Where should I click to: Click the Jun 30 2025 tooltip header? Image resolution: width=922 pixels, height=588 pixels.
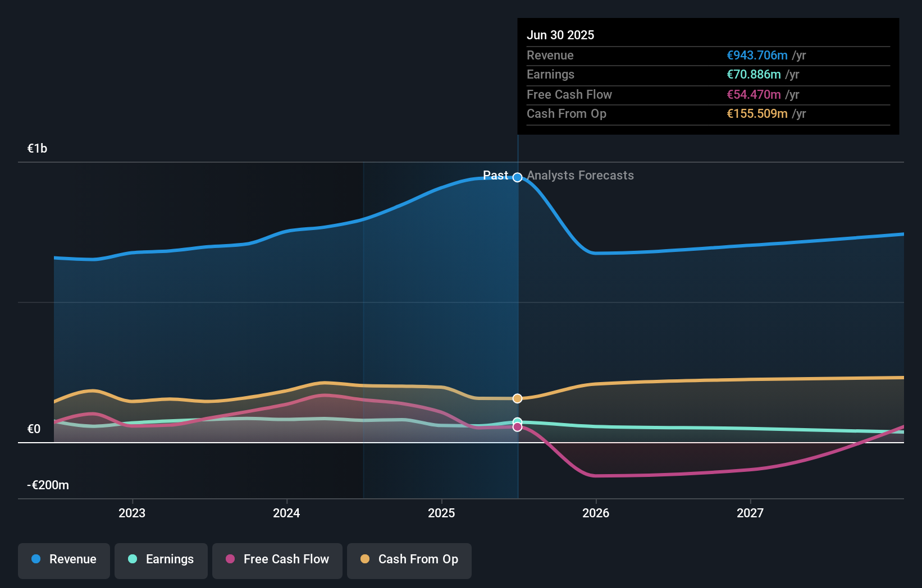pos(560,35)
